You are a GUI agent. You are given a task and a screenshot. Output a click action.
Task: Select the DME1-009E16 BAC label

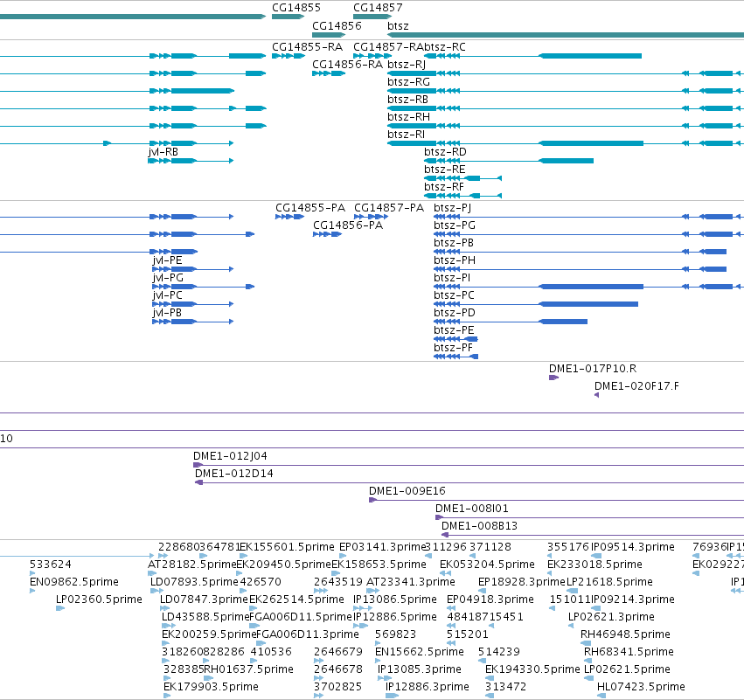(x=407, y=491)
